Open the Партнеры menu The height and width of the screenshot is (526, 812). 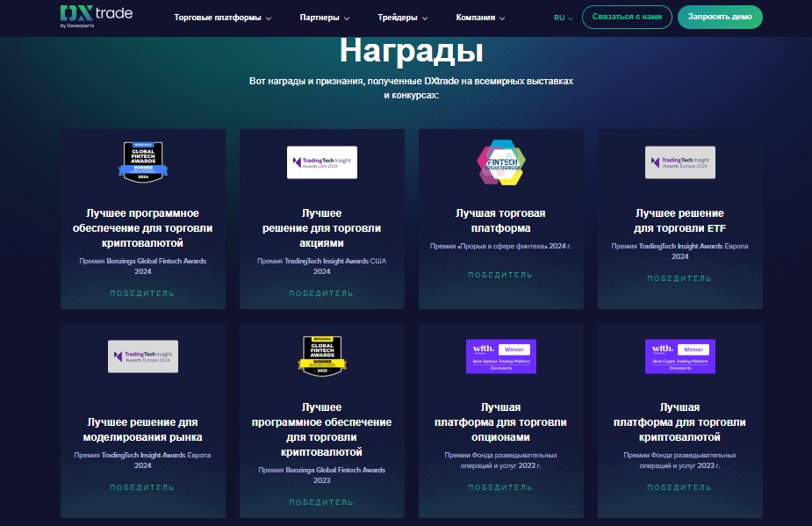click(x=324, y=18)
